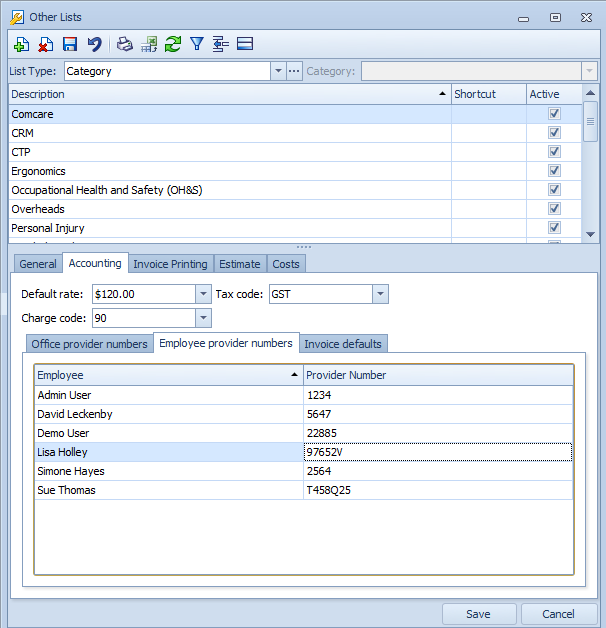This screenshot has height=628, width=606.
Task: Click the Provider Number column header
Action: (438, 375)
